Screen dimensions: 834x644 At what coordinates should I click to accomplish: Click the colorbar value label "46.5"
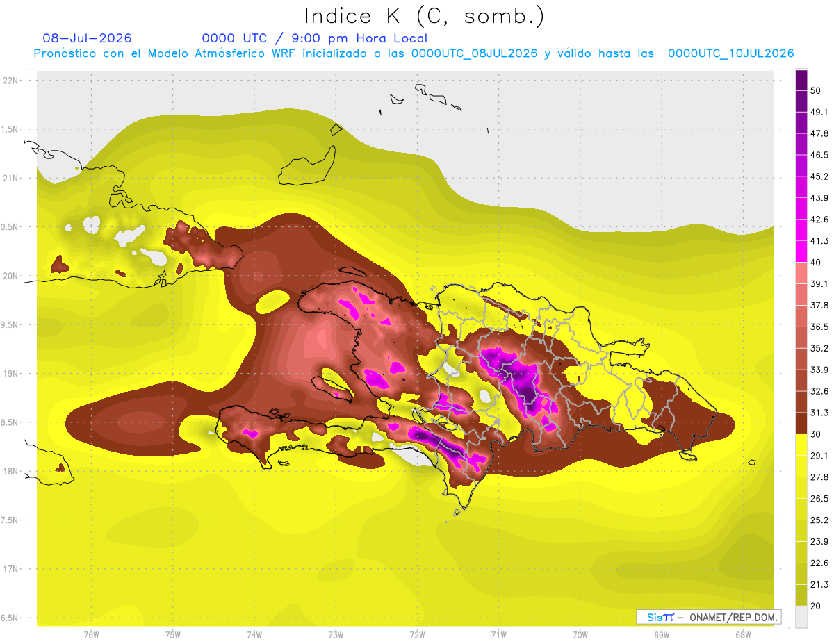pos(819,155)
